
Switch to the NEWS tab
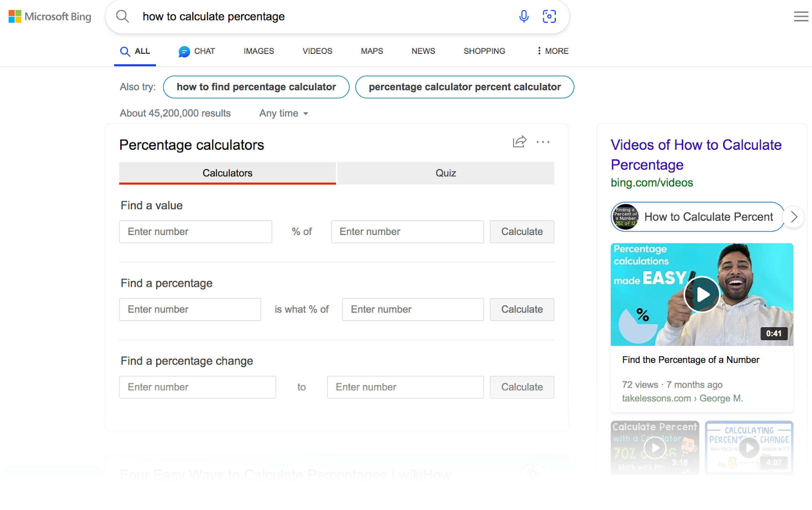pyautogui.click(x=423, y=51)
